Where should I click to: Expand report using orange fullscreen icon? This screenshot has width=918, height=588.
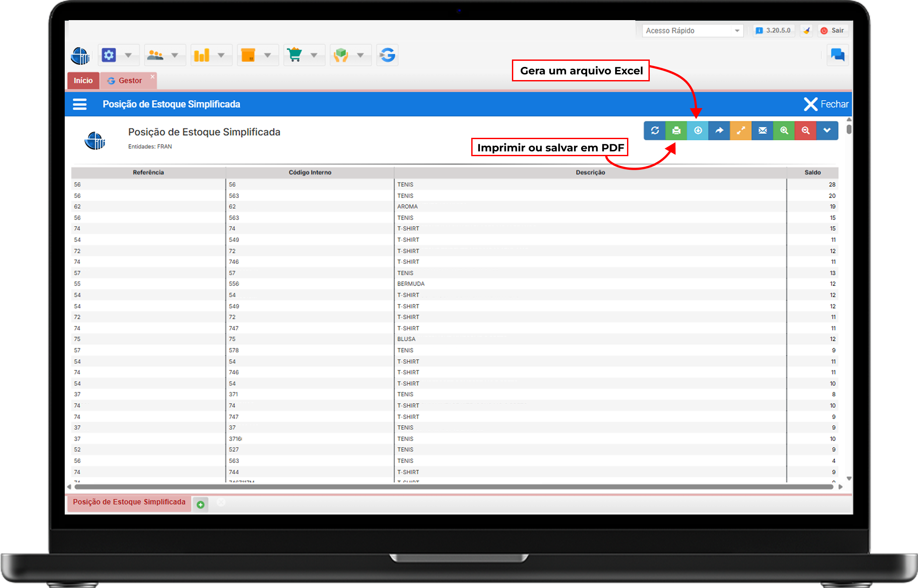[741, 130]
